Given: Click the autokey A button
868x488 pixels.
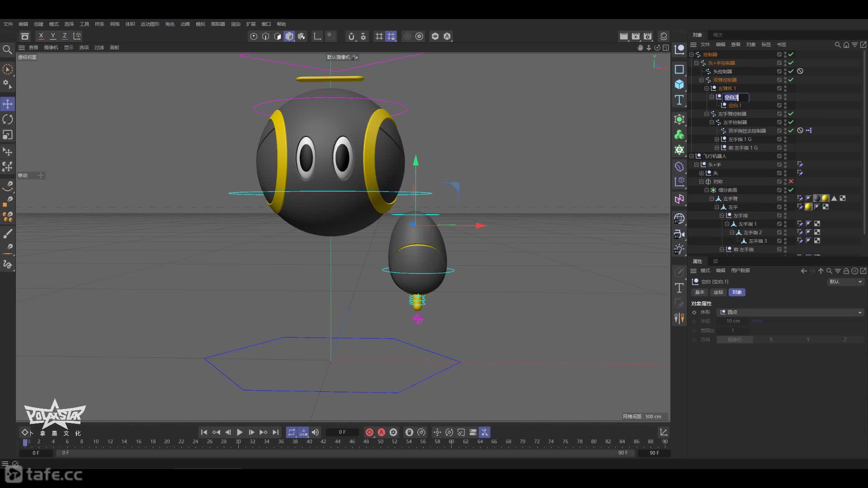Looking at the screenshot, I should (381, 432).
